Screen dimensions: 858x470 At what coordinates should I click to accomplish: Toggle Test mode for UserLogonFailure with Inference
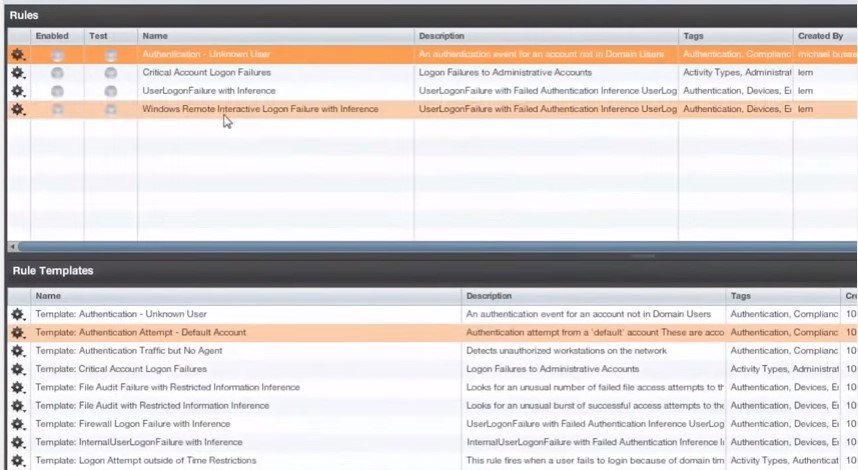tap(110, 91)
